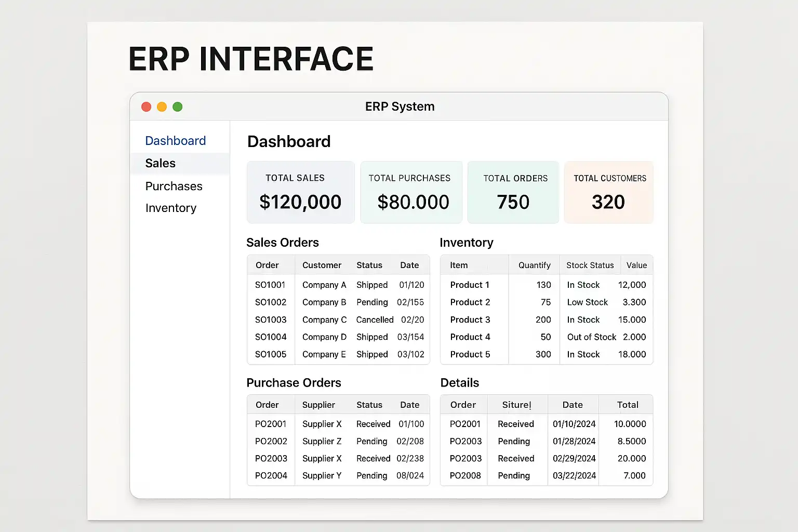This screenshot has width=798, height=532.
Task: Select the Total Orders 750 card
Action: 513,192
